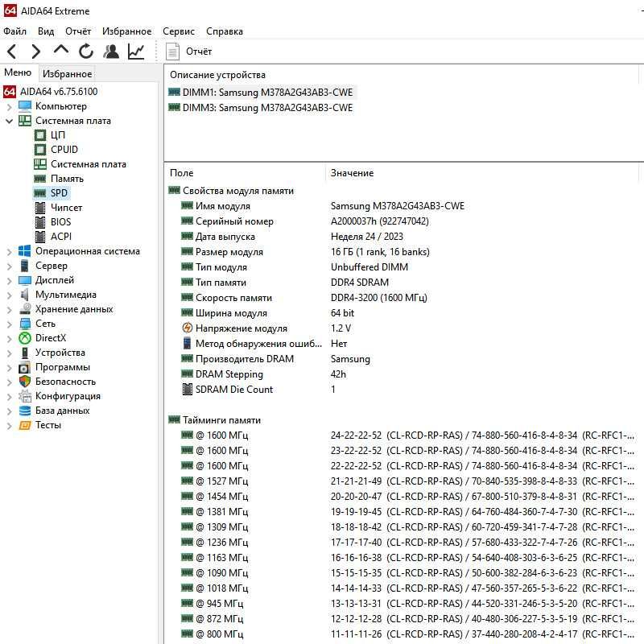Click the CPUID chip icon
Image resolution: width=644 pixels, height=644 pixels.
coord(40,150)
